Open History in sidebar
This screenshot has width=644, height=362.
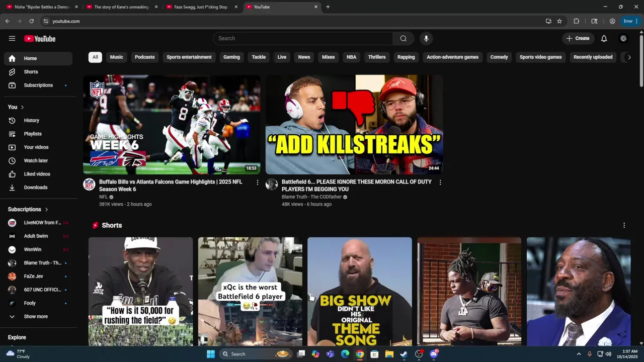(x=38, y=121)
